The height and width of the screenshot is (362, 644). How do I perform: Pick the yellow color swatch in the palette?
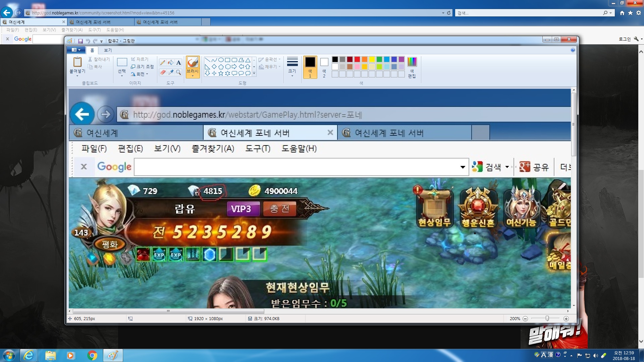click(x=372, y=59)
